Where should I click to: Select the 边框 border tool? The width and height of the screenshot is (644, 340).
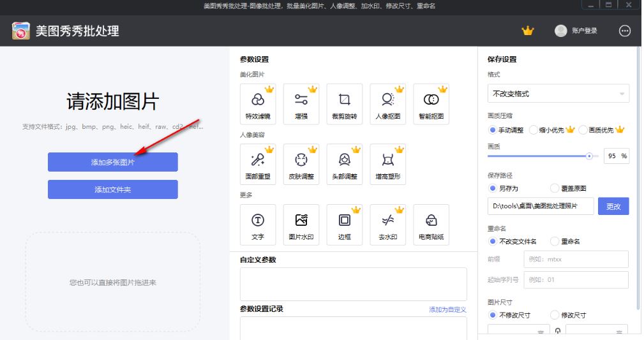[x=345, y=225]
